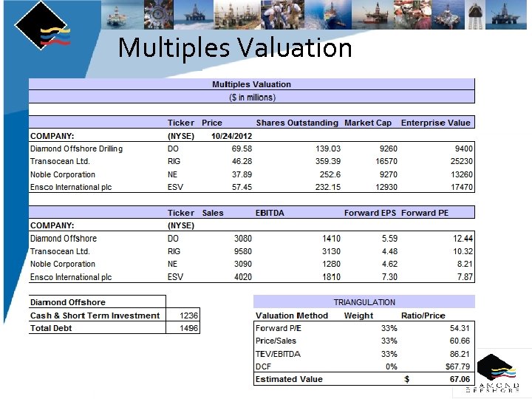
Task: Click the 'Total Debt' label
Action: [51, 328]
